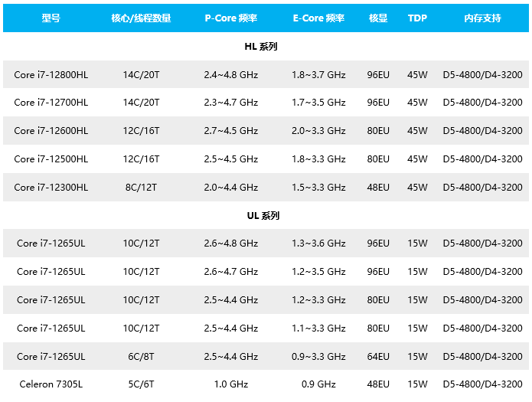The height and width of the screenshot is (402, 532).
Task: Select the Core i7-12500HL model cell
Action: pos(51,159)
